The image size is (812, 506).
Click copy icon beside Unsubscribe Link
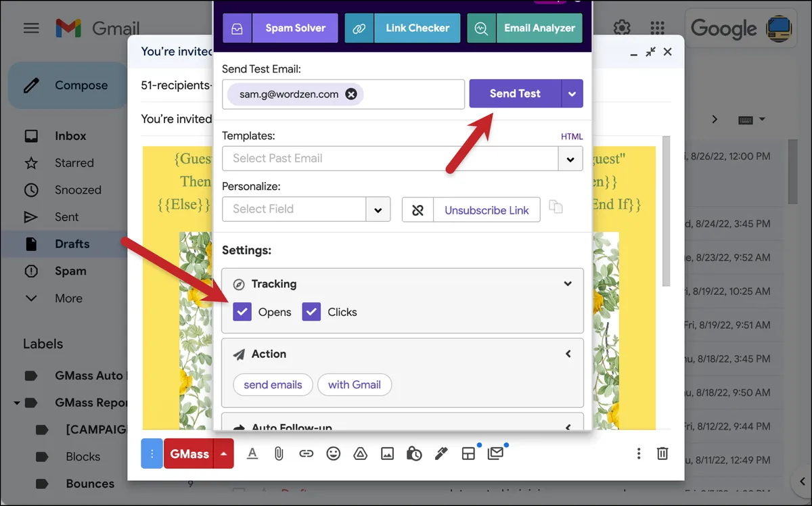pos(556,207)
